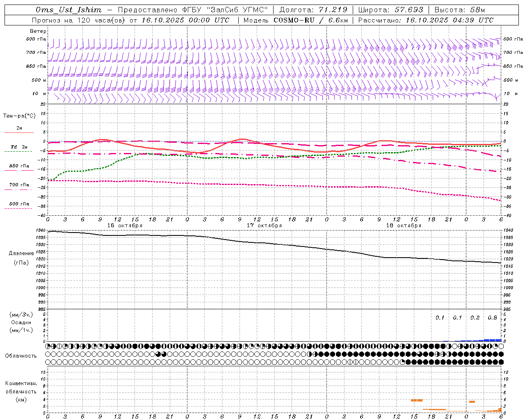This screenshot has height=420, width=525.
Task: Click the "Конвективн." convective cloud label
Action: [x=21, y=383]
